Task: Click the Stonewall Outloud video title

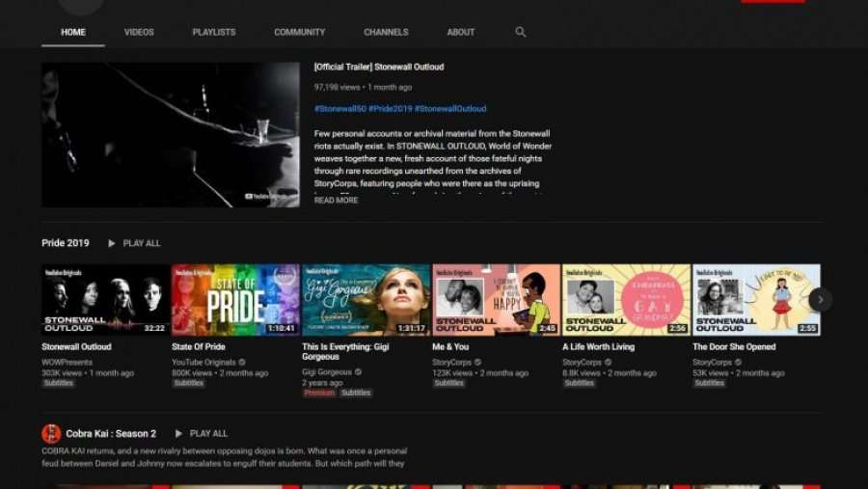Action: coord(76,346)
